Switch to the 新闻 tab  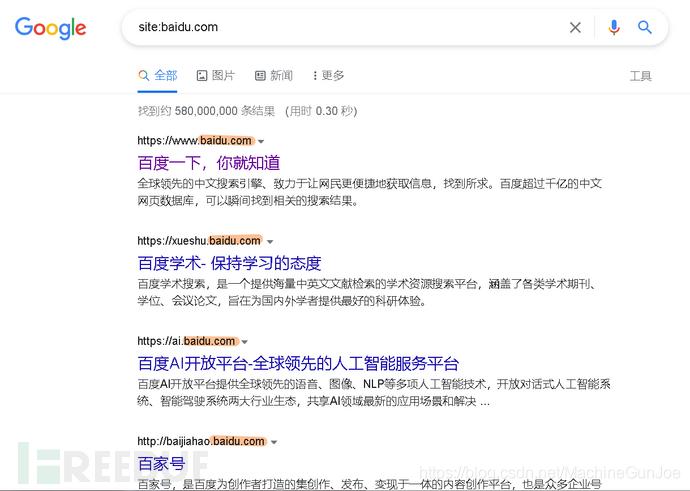[x=274, y=76]
